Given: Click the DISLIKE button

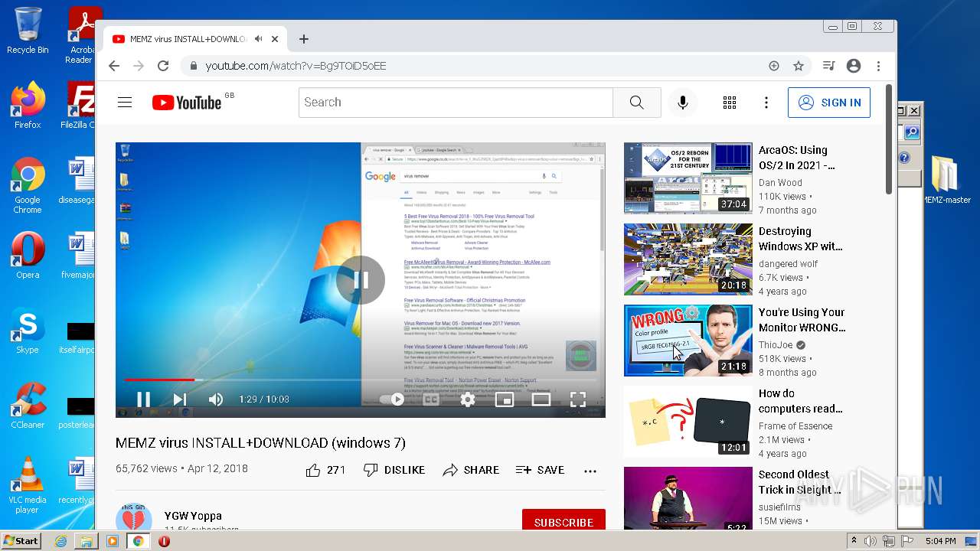Looking at the screenshot, I should [394, 470].
